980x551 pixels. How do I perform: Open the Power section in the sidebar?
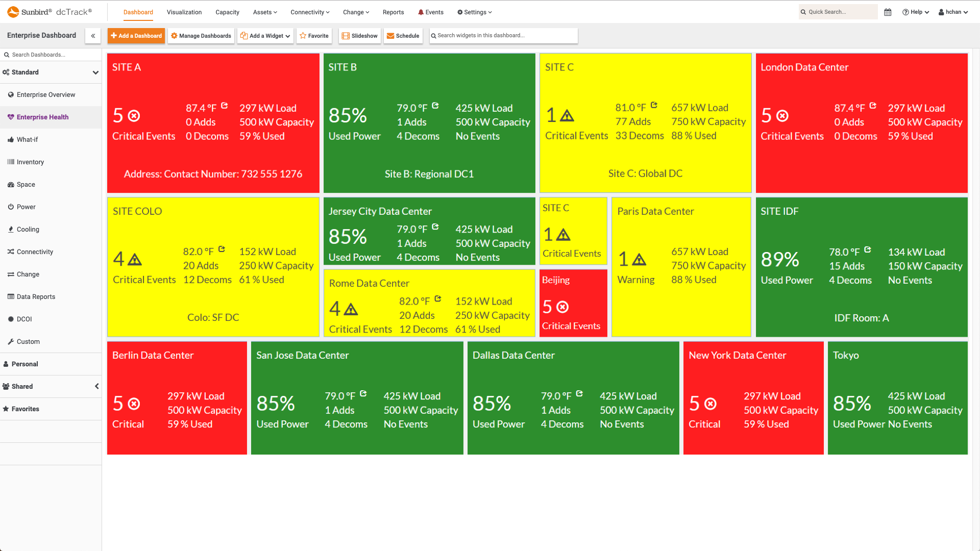pyautogui.click(x=26, y=207)
